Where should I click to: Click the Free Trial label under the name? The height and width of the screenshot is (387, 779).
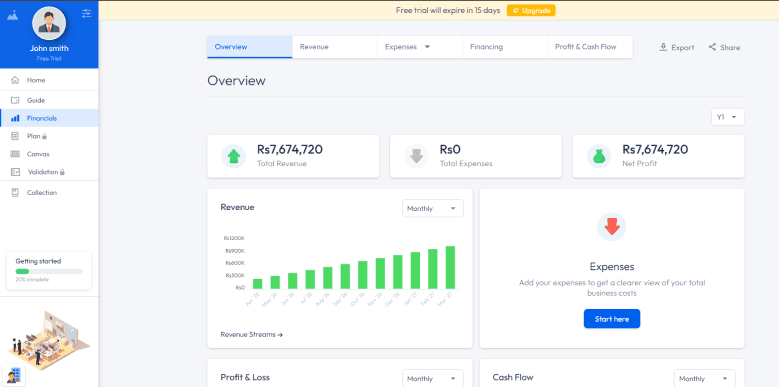click(x=49, y=59)
